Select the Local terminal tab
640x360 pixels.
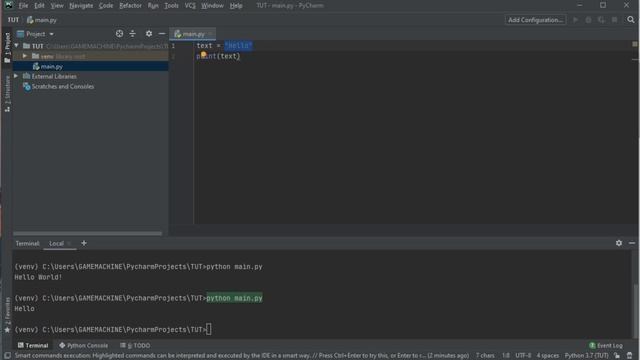point(56,243)
